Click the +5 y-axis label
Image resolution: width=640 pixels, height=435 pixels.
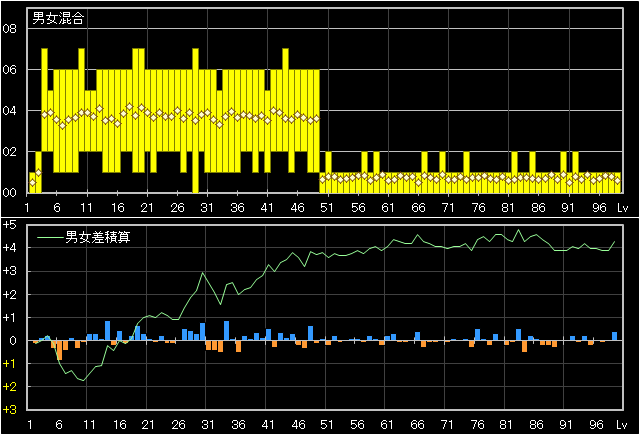[9, 225]
